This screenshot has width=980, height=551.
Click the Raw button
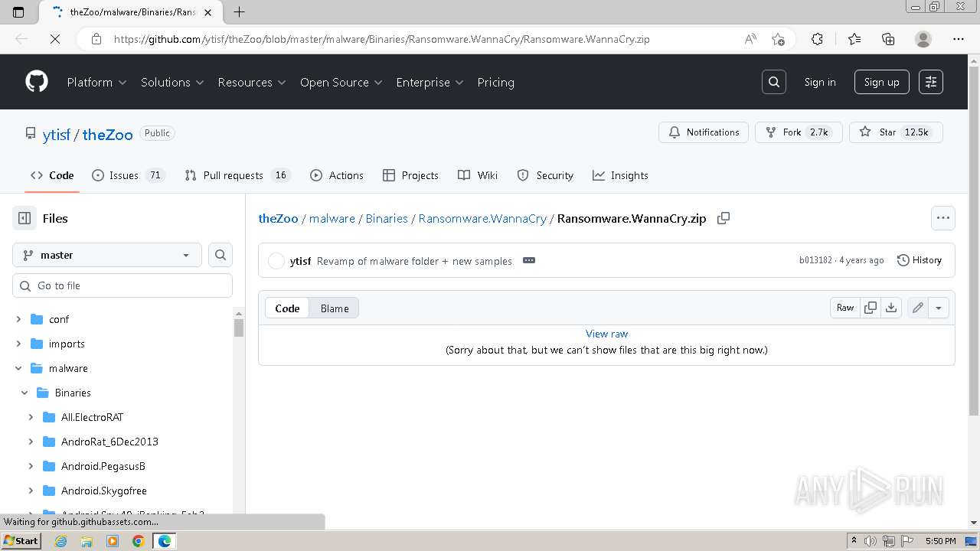[x=845, y=308]
